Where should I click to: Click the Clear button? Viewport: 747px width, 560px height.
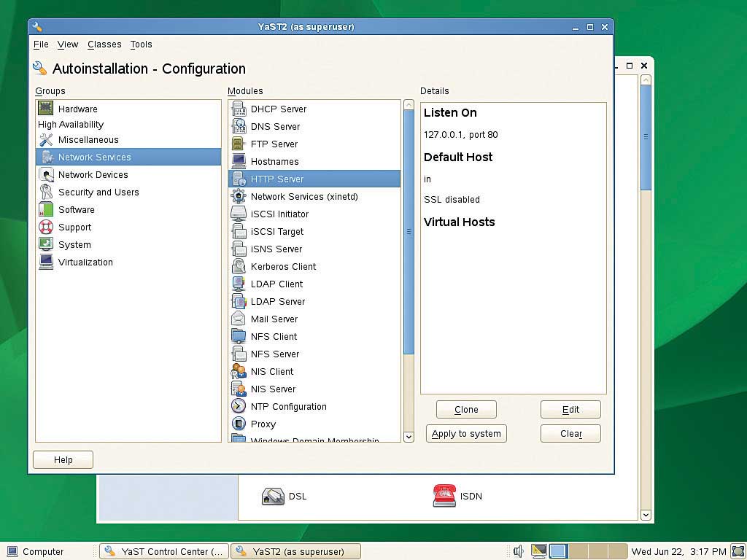[570, 433]
